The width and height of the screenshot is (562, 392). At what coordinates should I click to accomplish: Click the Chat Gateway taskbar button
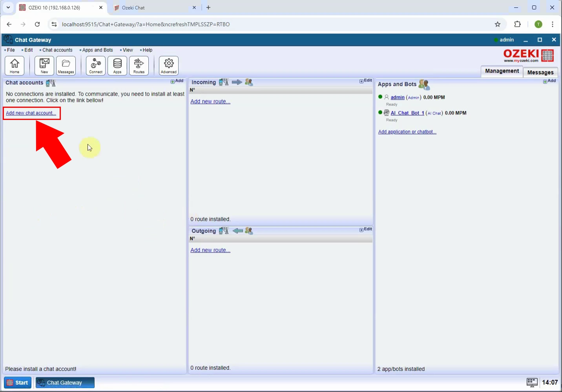click(65, 383)
